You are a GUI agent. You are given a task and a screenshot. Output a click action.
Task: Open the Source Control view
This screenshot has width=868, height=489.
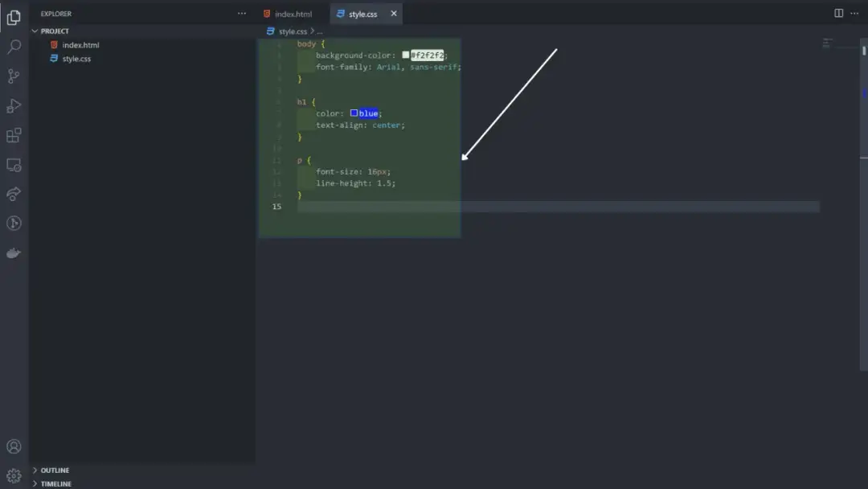click(13, 76)
